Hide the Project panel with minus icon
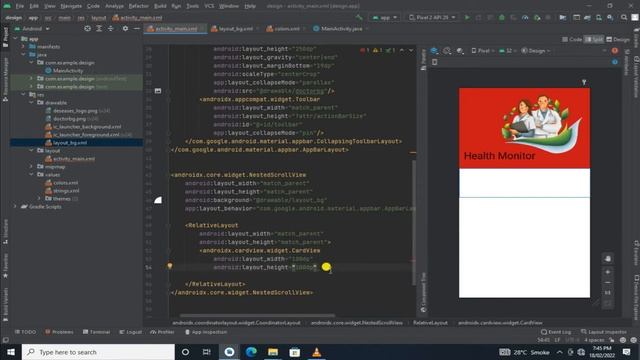 [x=137, y=29]
